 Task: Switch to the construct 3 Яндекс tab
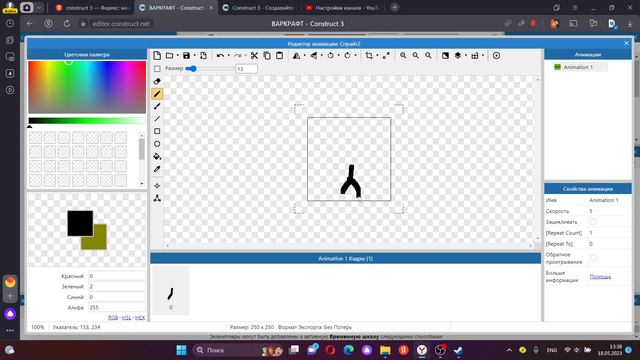pos(92,8)
